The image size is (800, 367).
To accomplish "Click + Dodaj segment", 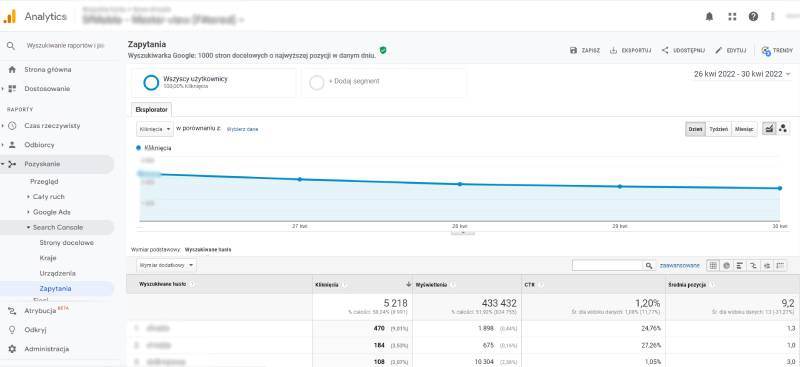I will pos(384,83).
